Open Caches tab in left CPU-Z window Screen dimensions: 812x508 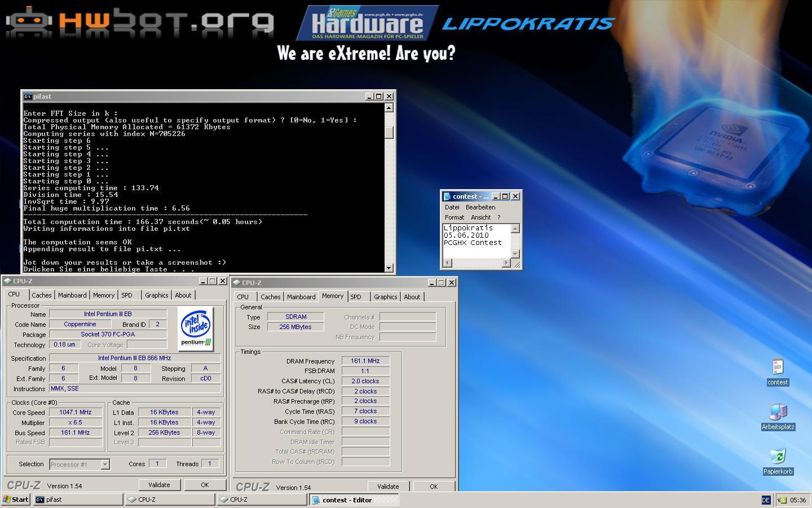point(41,295)
